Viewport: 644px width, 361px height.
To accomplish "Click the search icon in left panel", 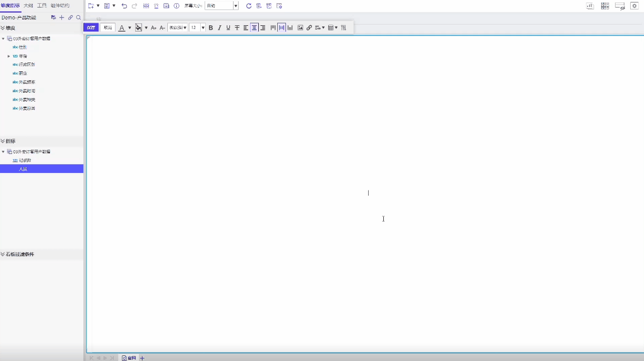I will pyautogui.click(x=78, y=18).
